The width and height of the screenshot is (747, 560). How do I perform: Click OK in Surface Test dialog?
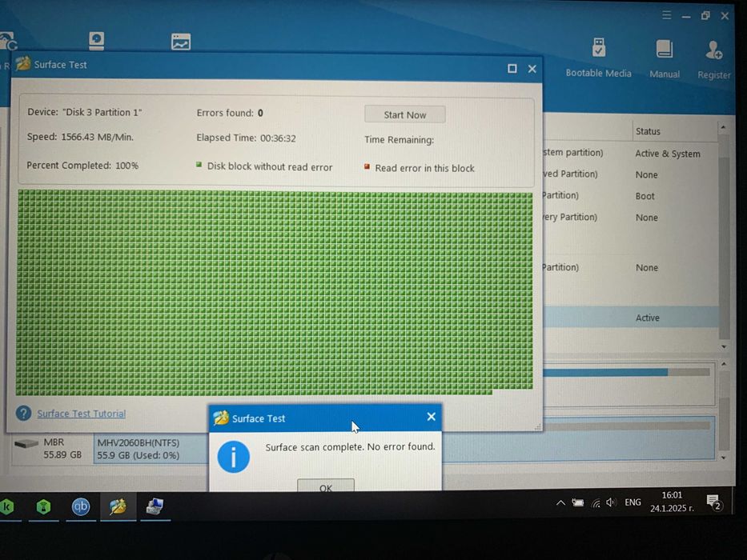[326, 486]
